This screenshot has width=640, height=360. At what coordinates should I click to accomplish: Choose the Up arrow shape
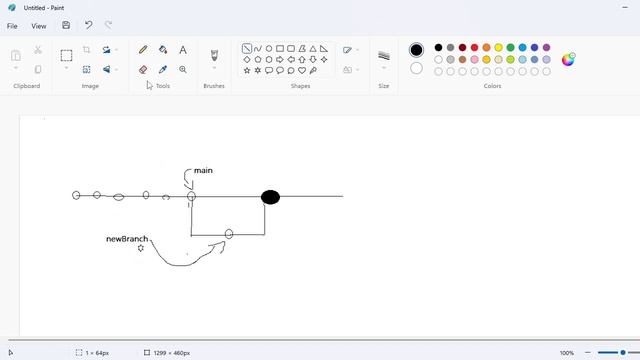pos(302,60)
